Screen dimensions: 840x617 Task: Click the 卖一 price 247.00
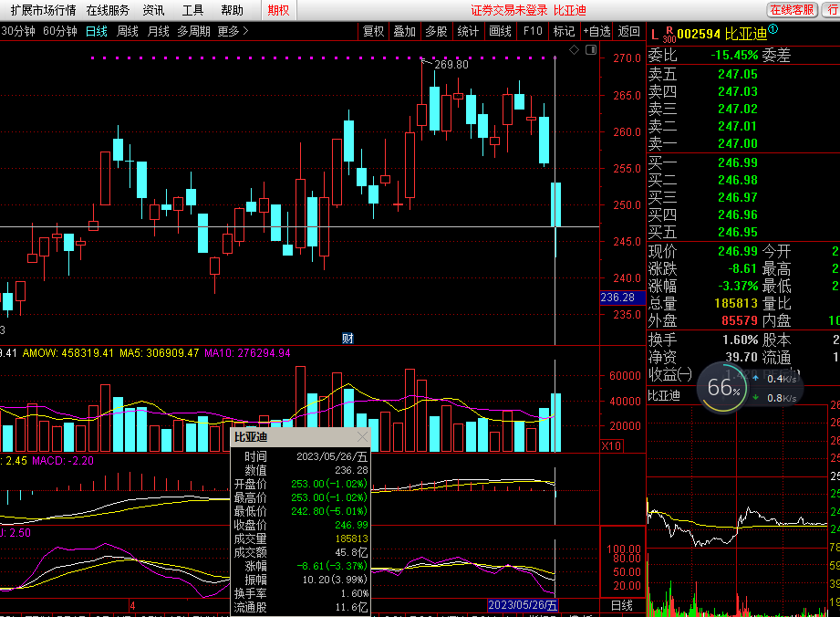738,143
